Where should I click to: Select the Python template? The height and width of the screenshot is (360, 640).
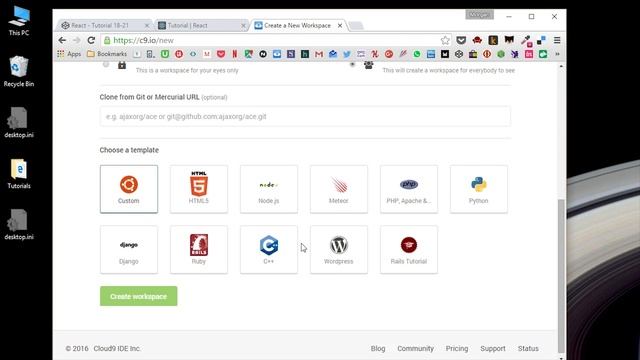tap(479, 189)
